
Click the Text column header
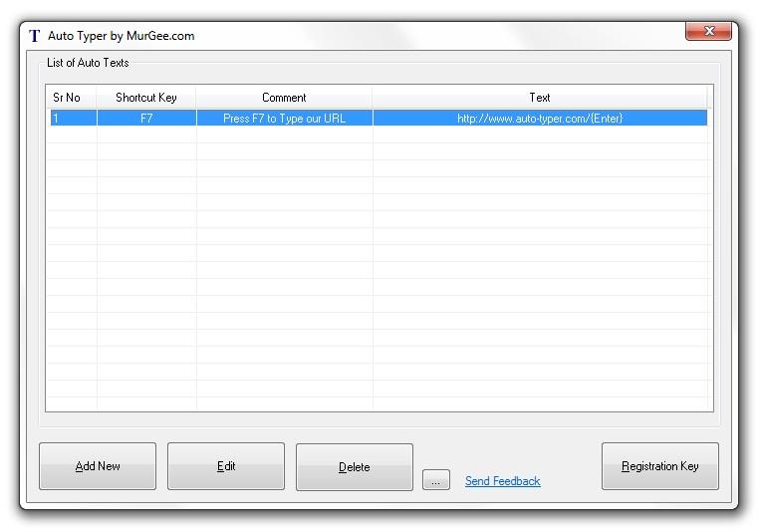540,98
